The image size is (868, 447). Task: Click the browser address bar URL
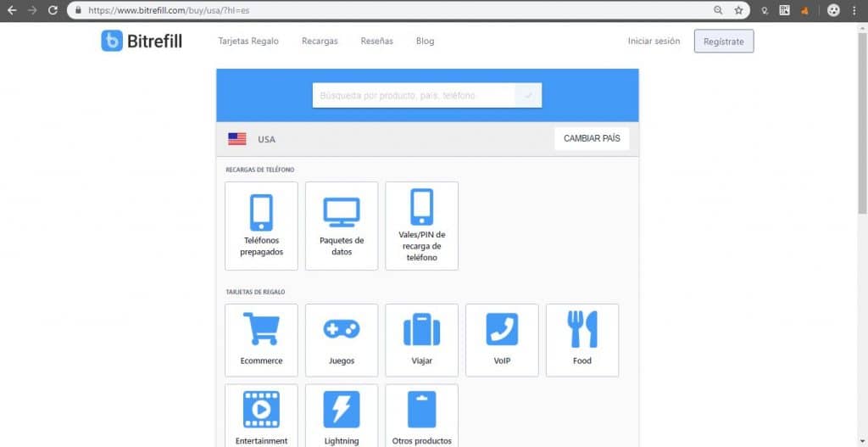pos(169,10)
